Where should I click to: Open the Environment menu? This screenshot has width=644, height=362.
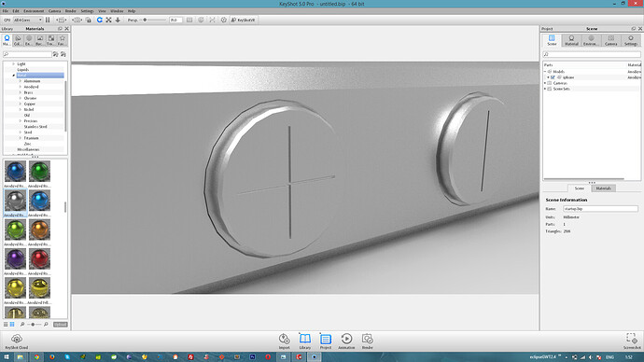pyautogui.click(x=34, y=11)
